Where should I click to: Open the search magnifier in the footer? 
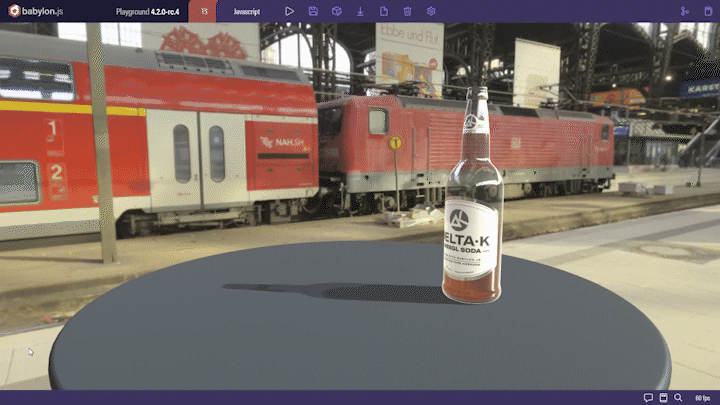678,398
